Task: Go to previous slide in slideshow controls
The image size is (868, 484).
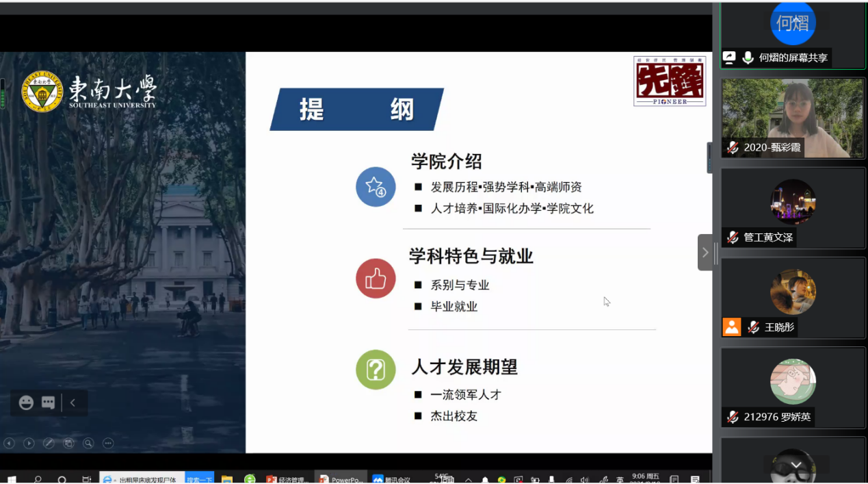Action: point(9,443)
